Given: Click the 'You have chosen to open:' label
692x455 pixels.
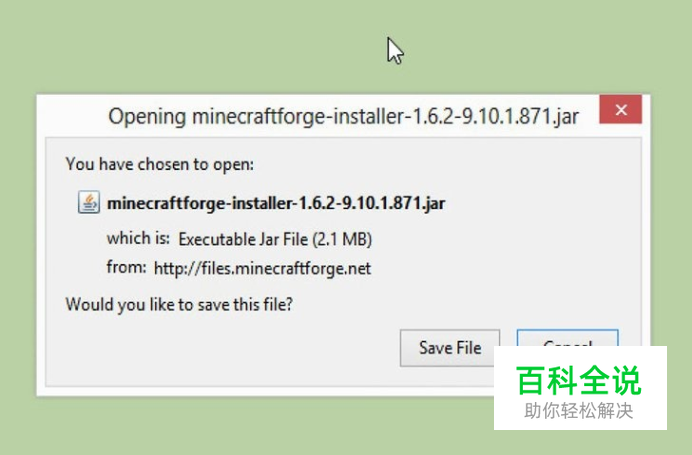Looking at the screenshot, I should click(160, 165).
